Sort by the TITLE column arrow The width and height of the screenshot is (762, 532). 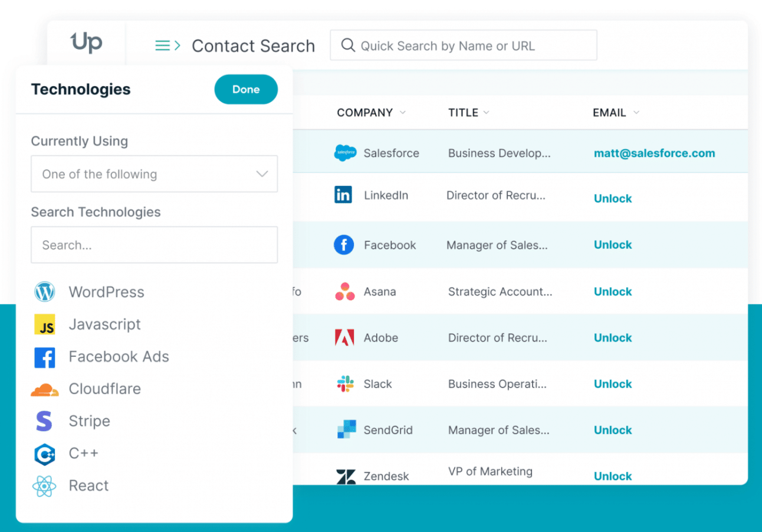[x=487, y=113]
